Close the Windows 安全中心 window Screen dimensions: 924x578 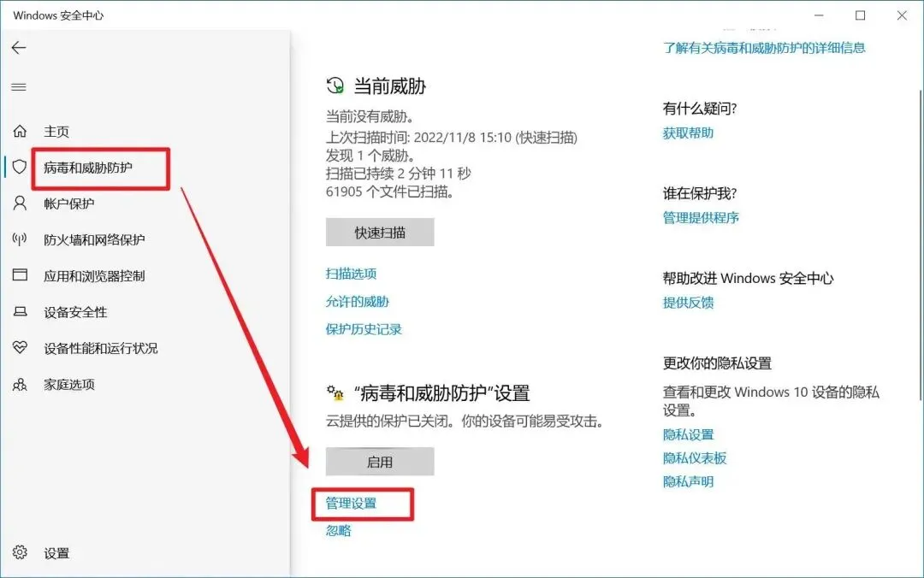pos(902,15)
